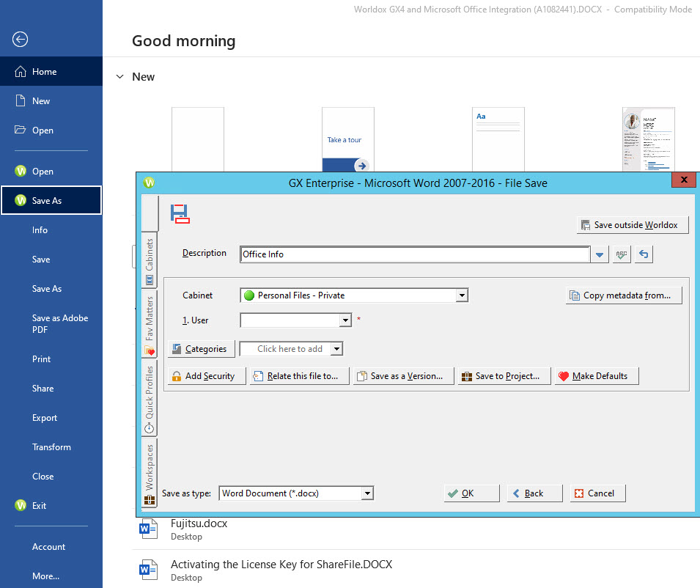Switch to Cabinets side tab
Image resolution: width=700 pixels, height=588 pixels.
point(150,261)
